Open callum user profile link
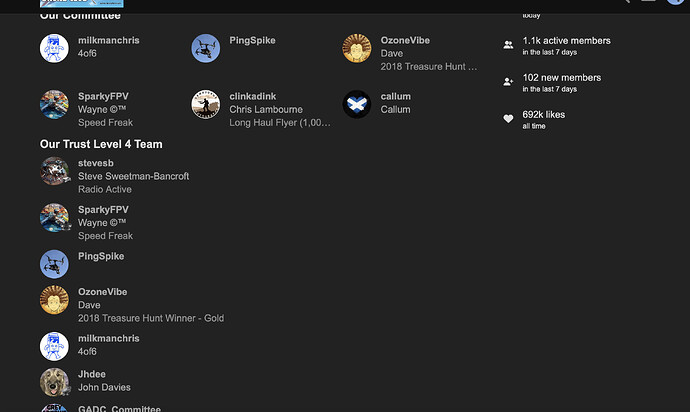The height and width of the screenshot is (412, 690). click(396, 96)
